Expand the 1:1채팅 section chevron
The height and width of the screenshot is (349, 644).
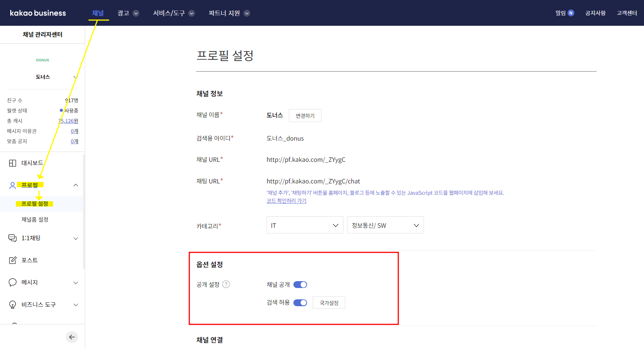[76, 238]
